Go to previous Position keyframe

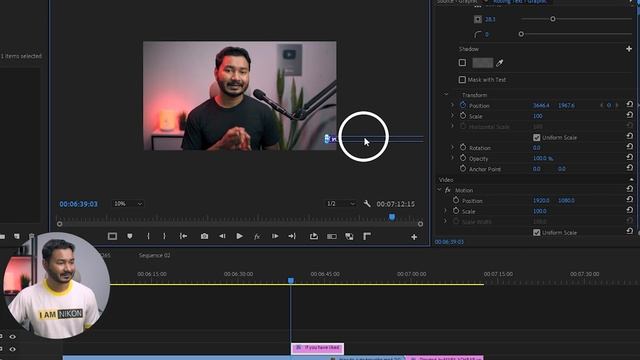click(x=602, y=105)
